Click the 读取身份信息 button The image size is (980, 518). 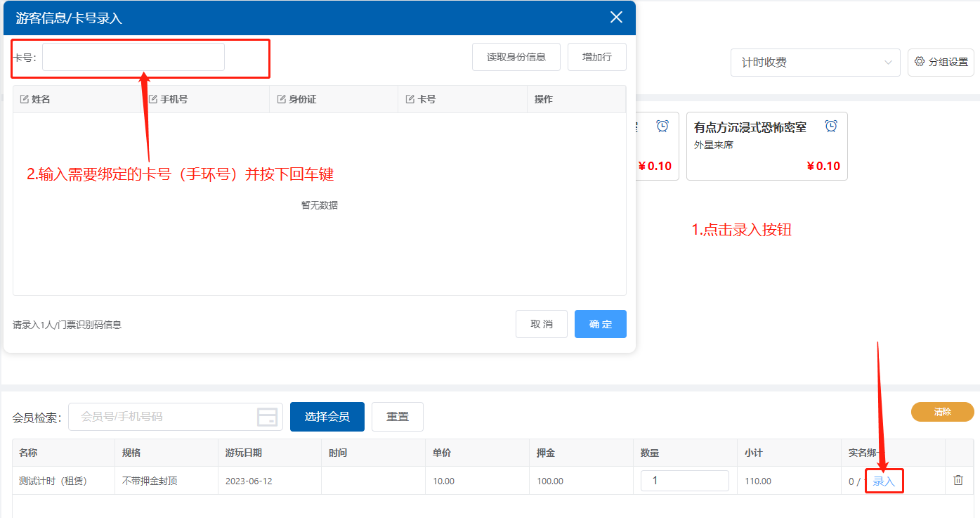(x=516, y=57)
